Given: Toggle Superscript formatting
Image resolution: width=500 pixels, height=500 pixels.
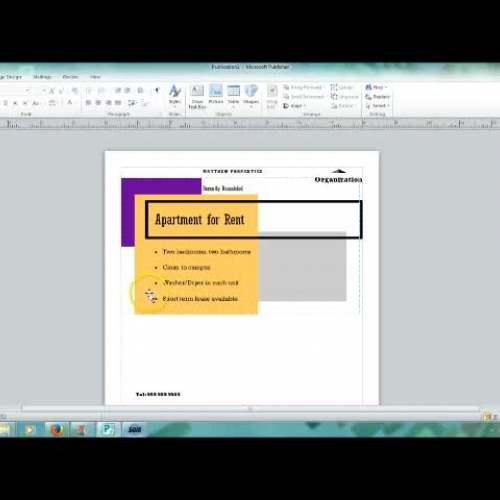Looking at the screenshot, I should [25, 103].
